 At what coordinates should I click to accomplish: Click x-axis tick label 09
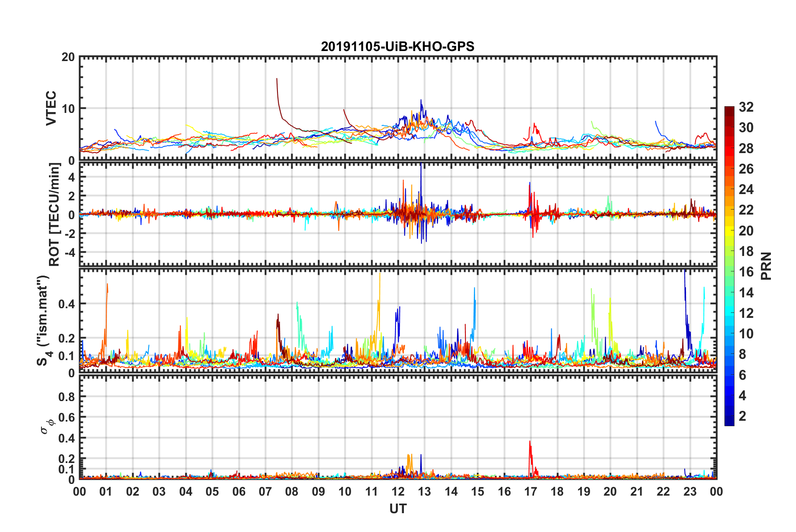point(318,491)
